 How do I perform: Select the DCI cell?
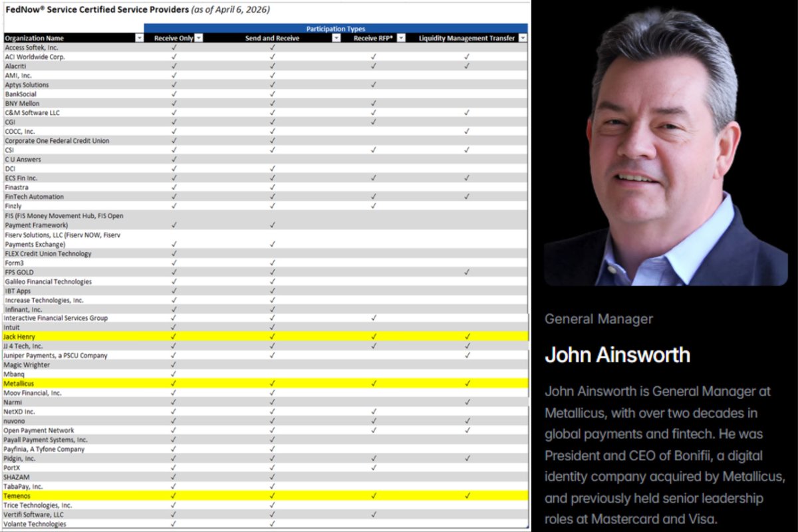click(74, 168)
